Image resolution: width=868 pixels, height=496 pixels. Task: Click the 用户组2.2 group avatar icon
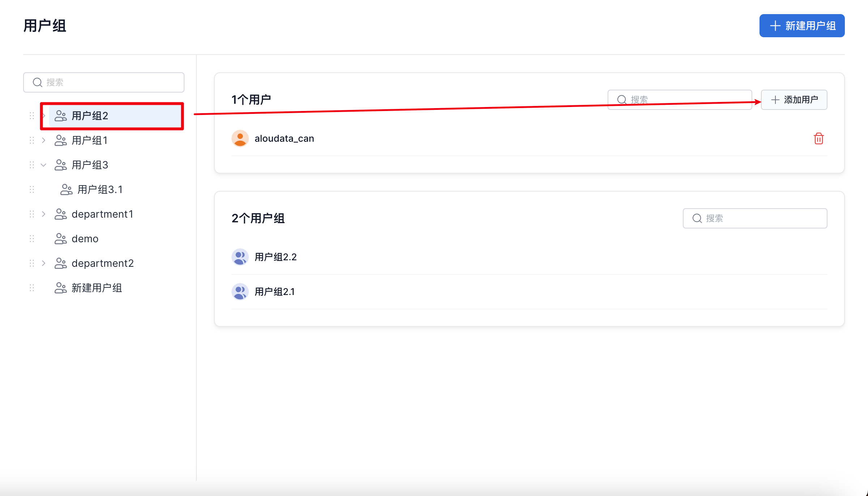(x=240, y=257)
